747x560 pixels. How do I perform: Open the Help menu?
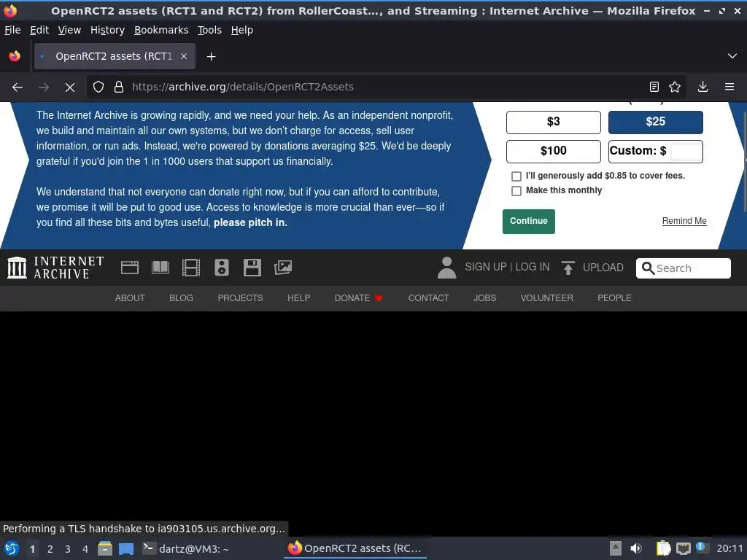(x=242, y=30)
